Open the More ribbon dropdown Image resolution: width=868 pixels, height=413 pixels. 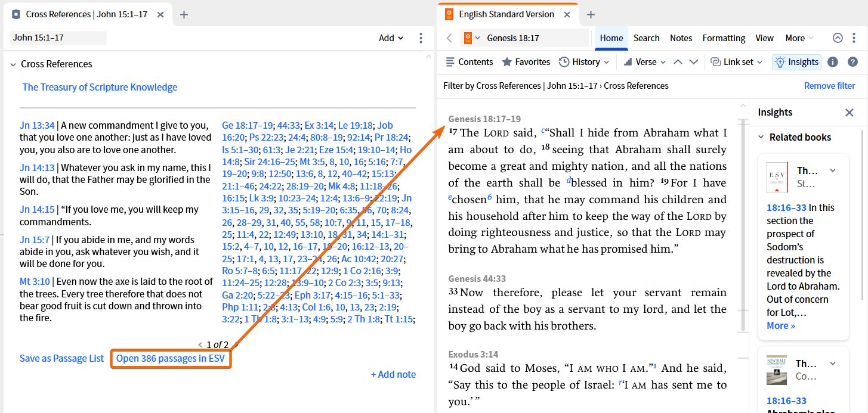click(x=799, y=38)
